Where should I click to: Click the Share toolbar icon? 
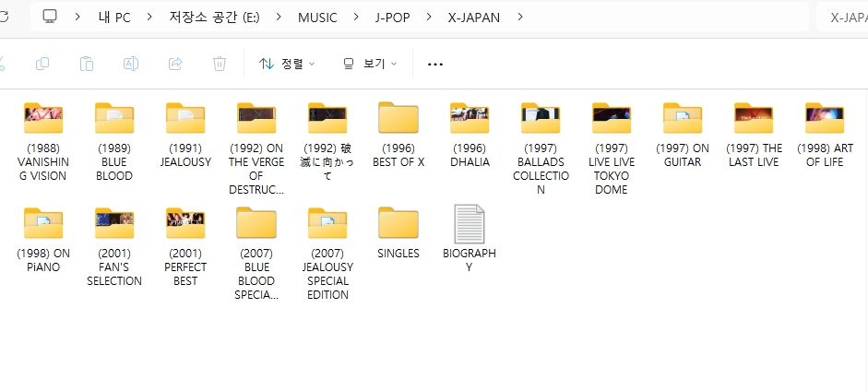175,64
